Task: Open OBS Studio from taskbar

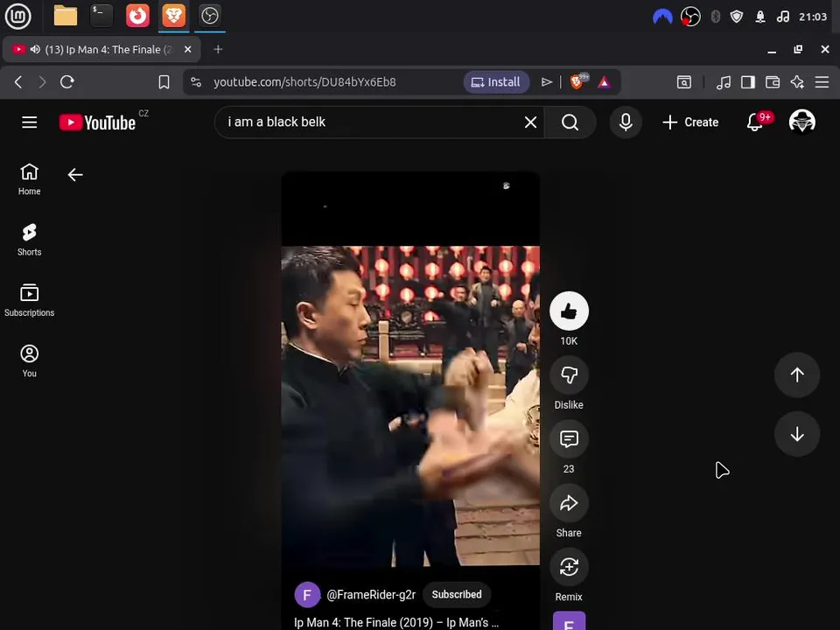Action: (x=209, y=16)
